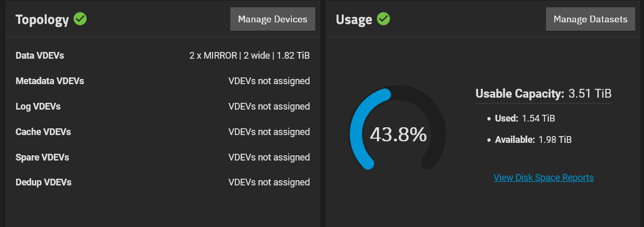Open Manage Devices
The width and height of the screenshot is (644, 227).
click(273, 19)
